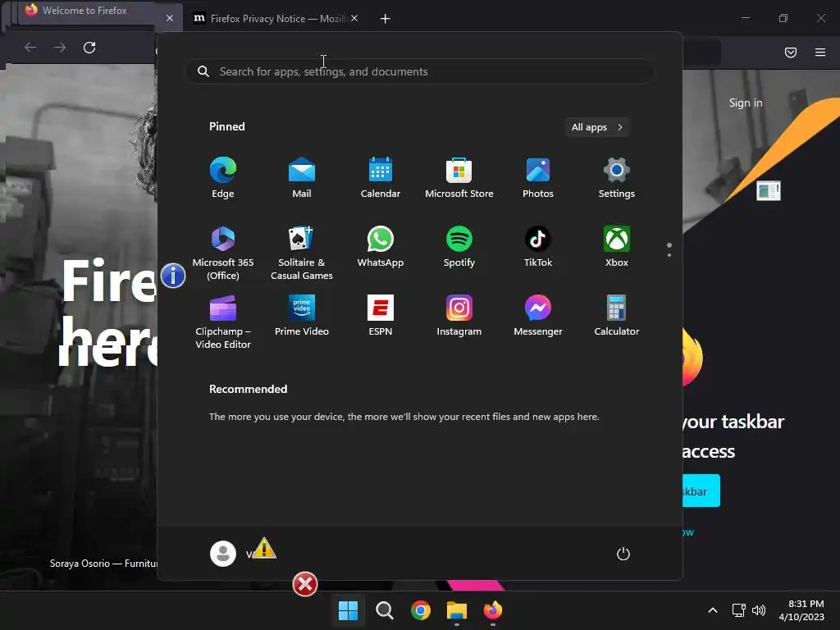
Task: Open the Edge pinned app
Action: (x=223, y=177)
